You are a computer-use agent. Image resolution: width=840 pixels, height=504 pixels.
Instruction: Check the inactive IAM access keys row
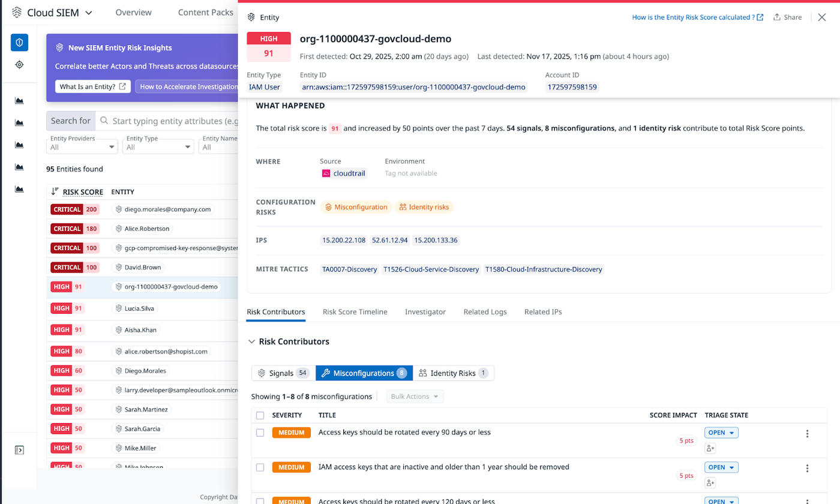(260, 467)
